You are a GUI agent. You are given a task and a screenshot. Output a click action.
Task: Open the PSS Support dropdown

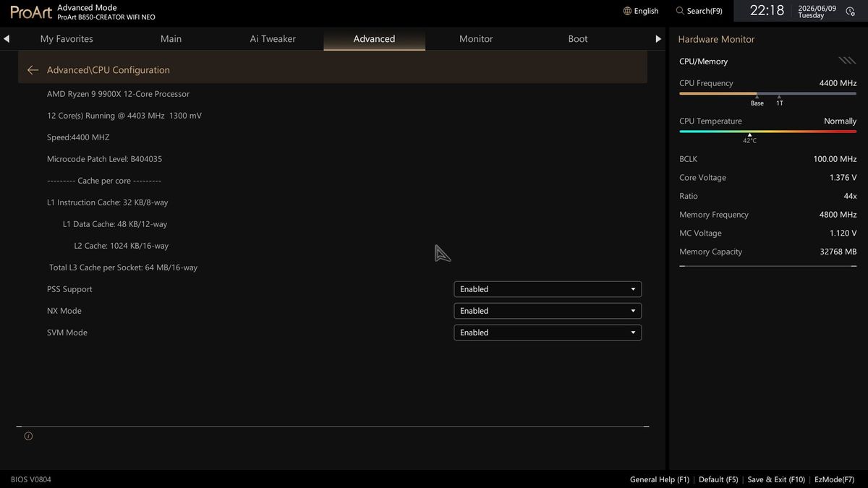point(548,289)
